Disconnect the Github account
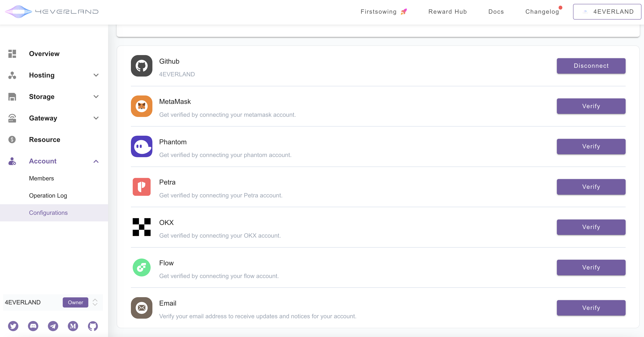 pyautogui.click(x=591, y=66)
